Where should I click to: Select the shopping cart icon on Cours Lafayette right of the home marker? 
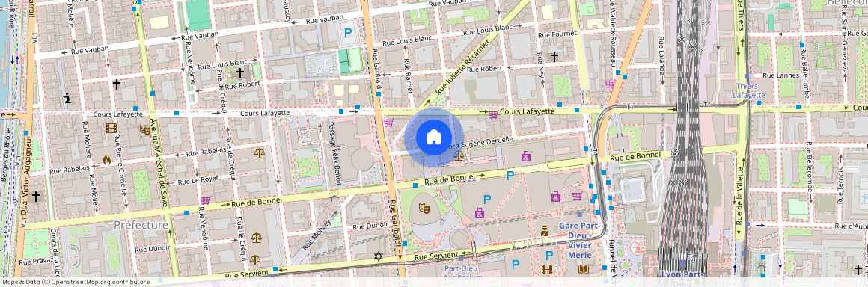click(492, 114)
